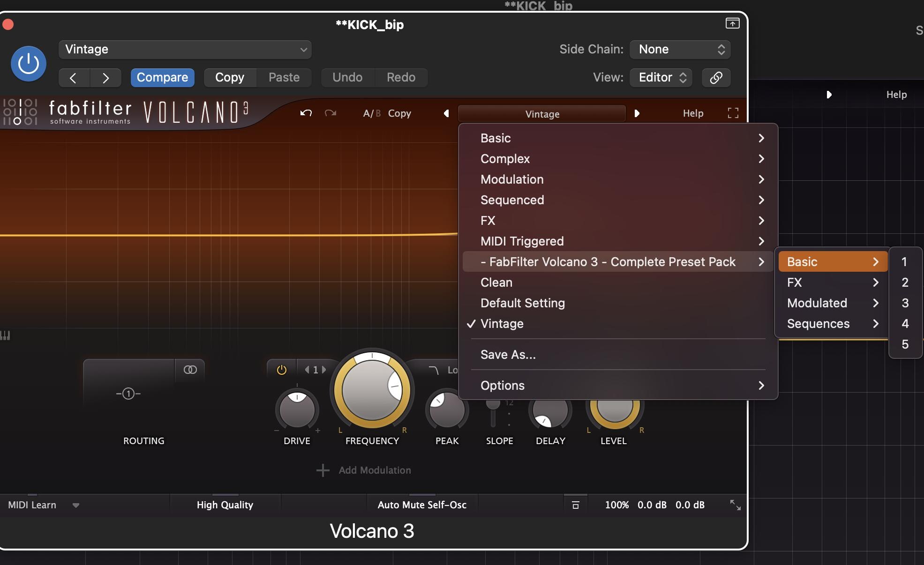Go to the next preset with the right arrow
The image size is (924, 565).
[105, 78]
